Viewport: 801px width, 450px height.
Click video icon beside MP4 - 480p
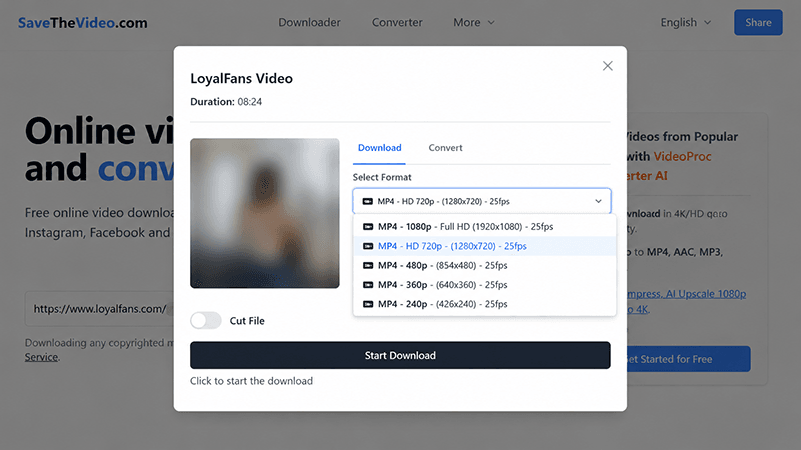coord(368,265)
